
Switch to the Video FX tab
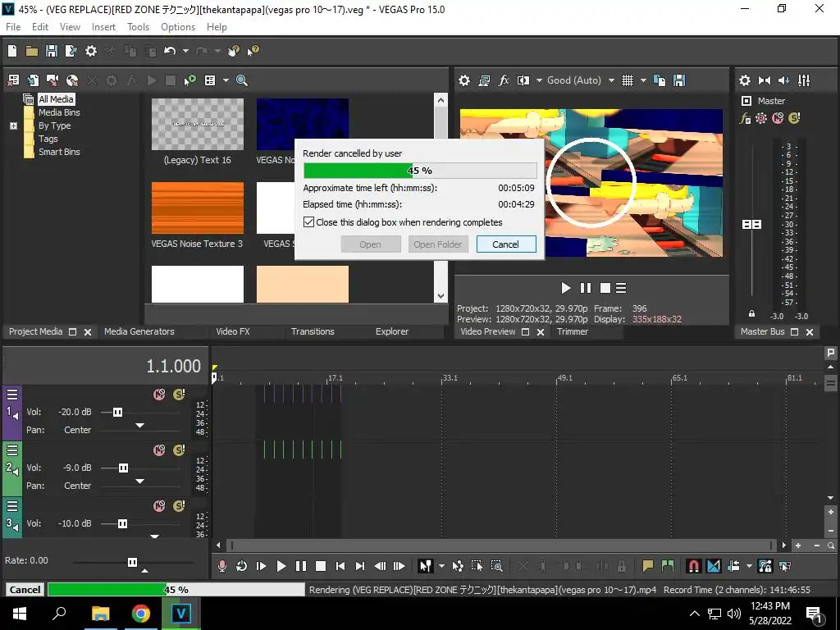point(233,331)
